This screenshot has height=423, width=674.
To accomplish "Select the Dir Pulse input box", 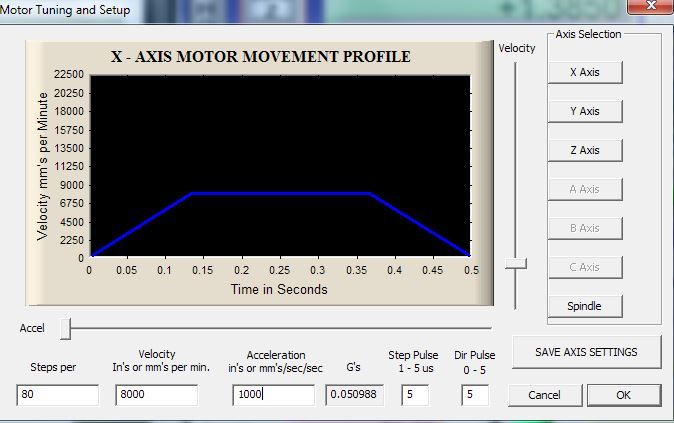I will tap(474, 395).
